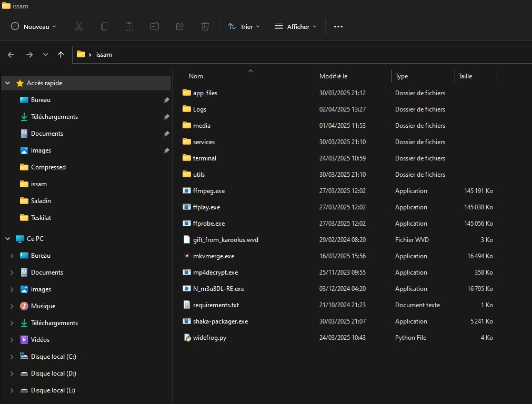
Task: Click the Delete trash bin icon
Action: (205, 26)
